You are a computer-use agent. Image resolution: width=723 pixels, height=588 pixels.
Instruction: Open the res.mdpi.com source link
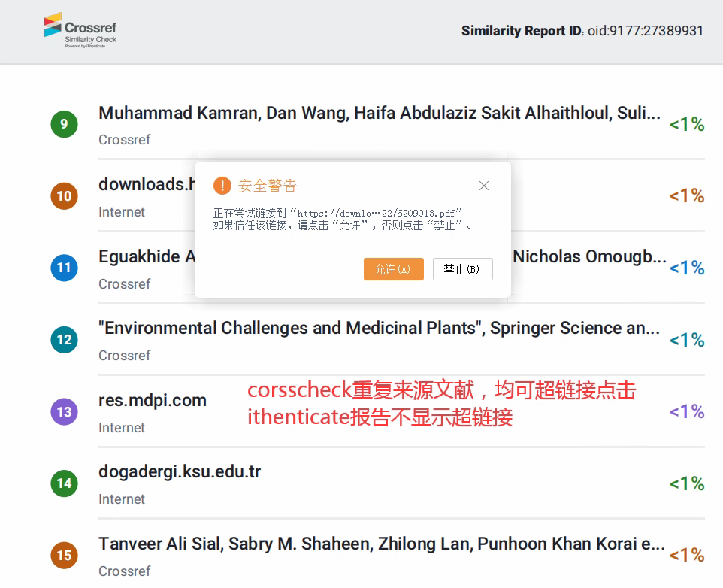point(153,401)
